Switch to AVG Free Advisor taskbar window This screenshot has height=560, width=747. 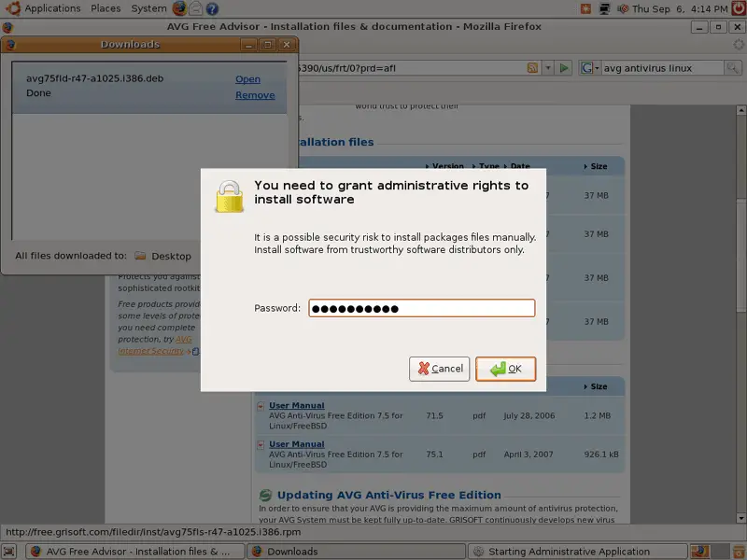[x=134, y=552]
